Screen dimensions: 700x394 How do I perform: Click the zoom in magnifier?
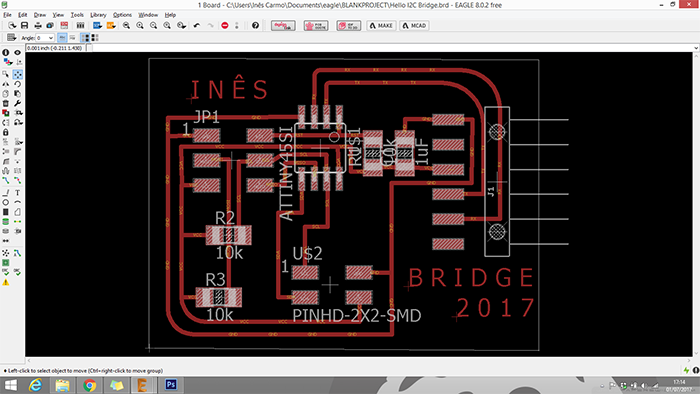pos(140,25)
